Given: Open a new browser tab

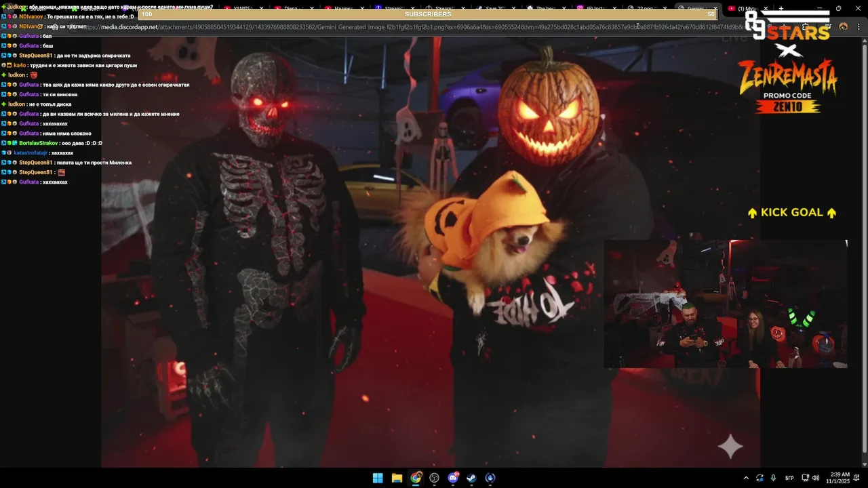Looking at the screenshot, I should [781, 8].
